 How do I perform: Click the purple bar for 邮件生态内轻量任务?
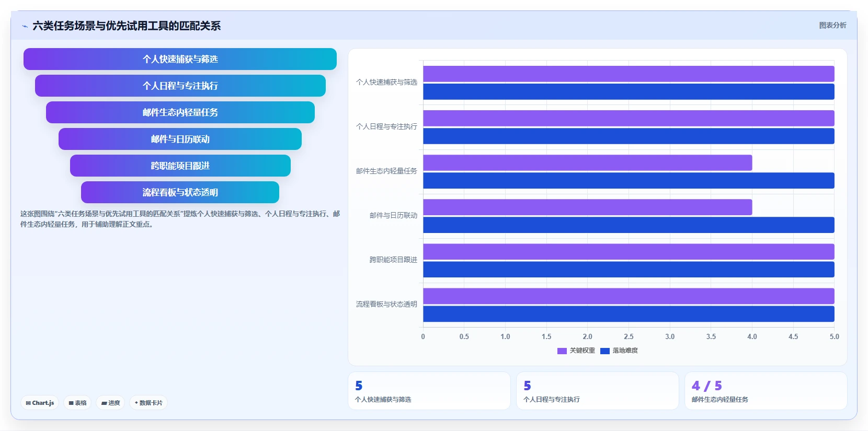(x=587, y=162)
